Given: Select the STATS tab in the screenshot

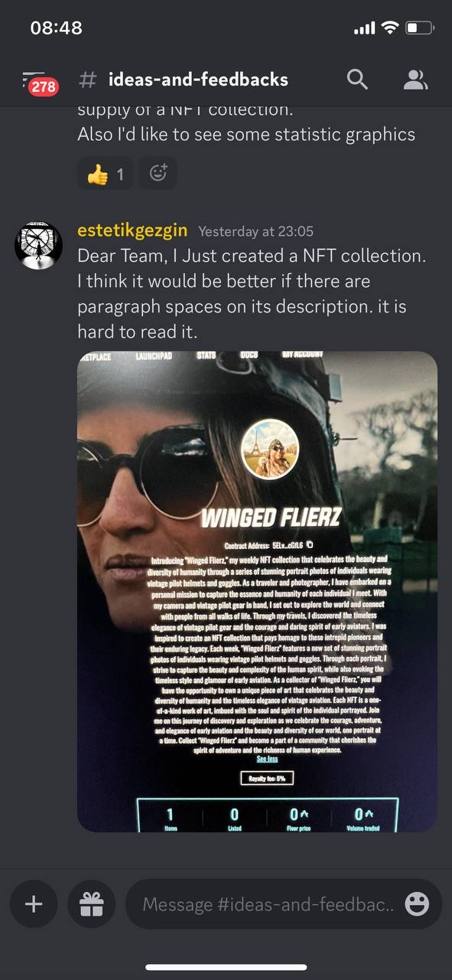Looking at the screenshot, I should [x=206, y=355].
